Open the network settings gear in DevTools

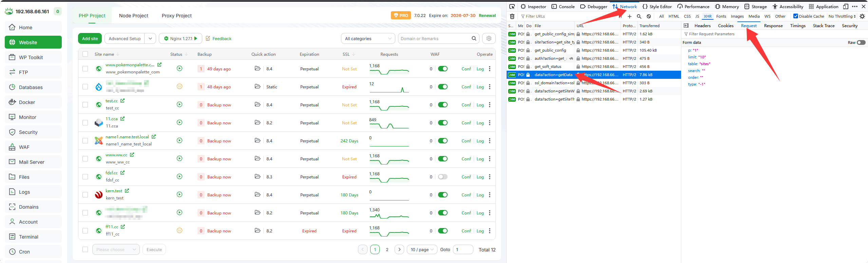pos(862,16)
